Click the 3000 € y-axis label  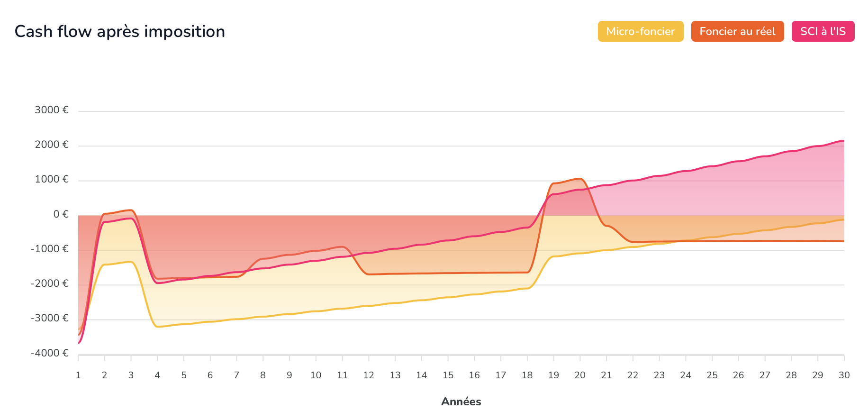click(52, 110)
